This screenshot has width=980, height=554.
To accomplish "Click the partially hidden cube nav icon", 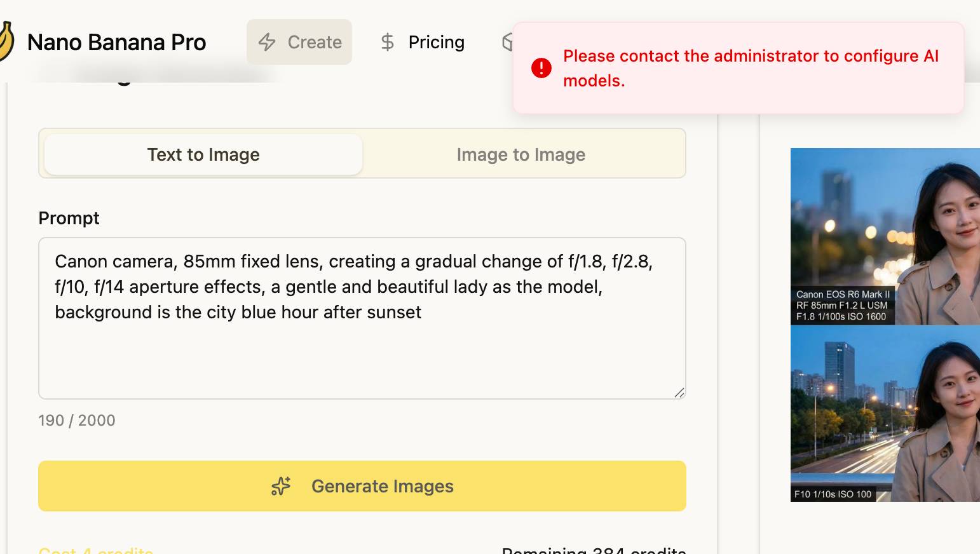I will [x=507, y=42].
